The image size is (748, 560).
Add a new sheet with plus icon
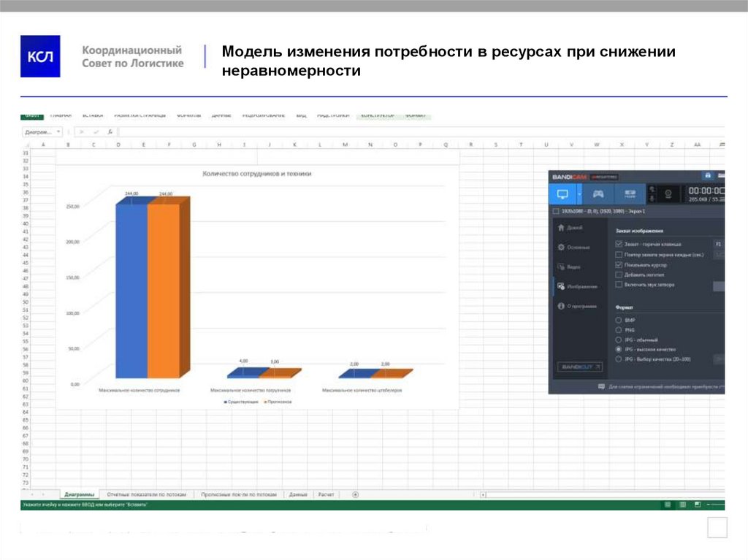click(x=355, y=494)
